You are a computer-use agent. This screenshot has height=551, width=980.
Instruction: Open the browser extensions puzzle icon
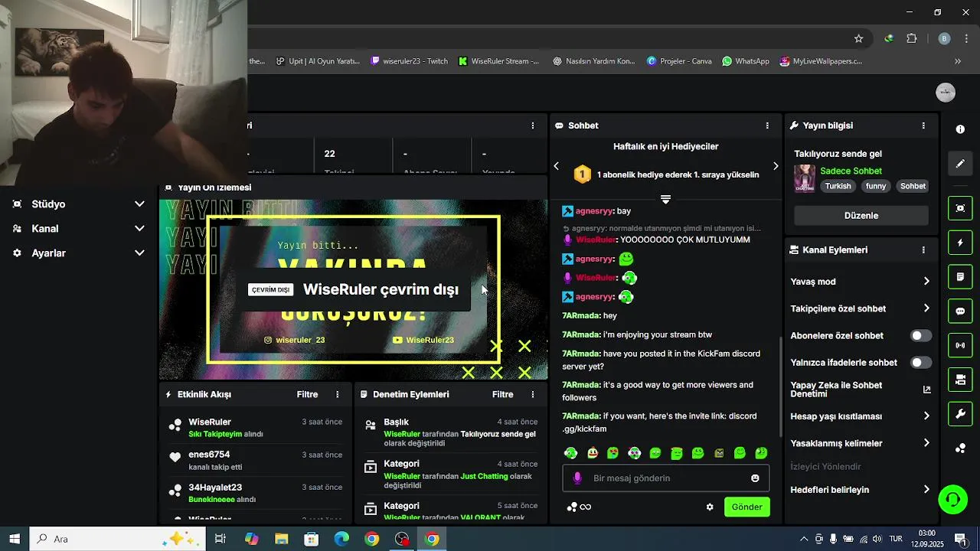912,38
